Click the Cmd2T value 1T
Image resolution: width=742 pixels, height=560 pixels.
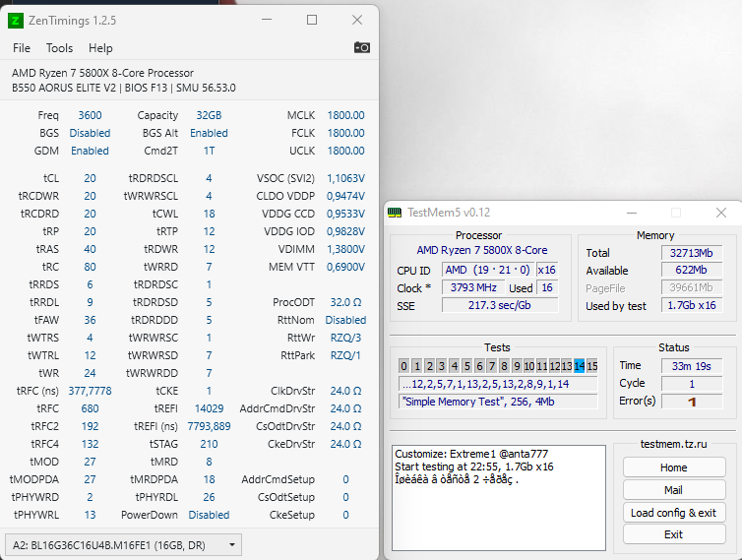209,151
